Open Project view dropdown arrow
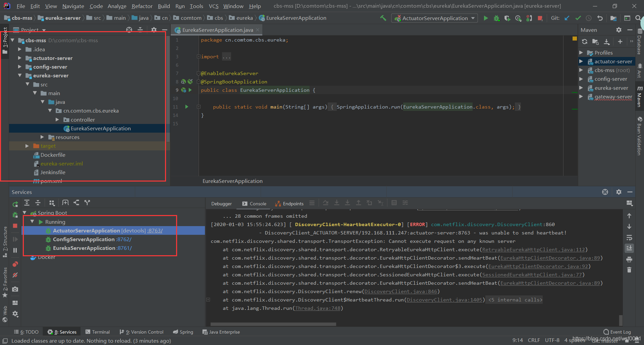The width and height of the screenshot is (644, 345). pos(44,30)
